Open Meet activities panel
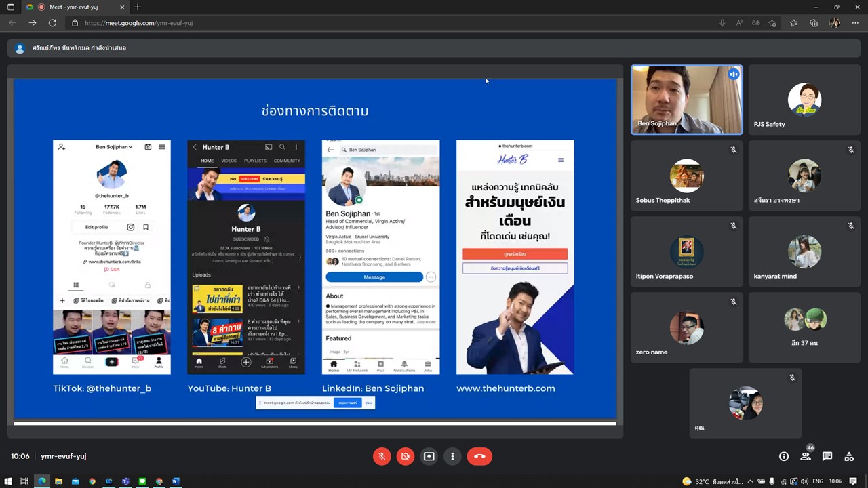Image resolution: width=868 pixels, height=488 pixels. click(x=849, y=456)
